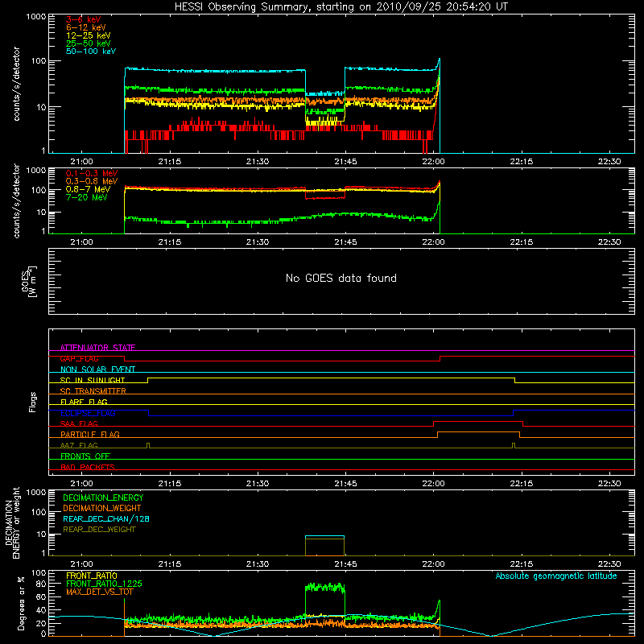Click the raised SAA_FLAG step after 22:00
This screenshot has height=644, width=644.
point(478,421)
